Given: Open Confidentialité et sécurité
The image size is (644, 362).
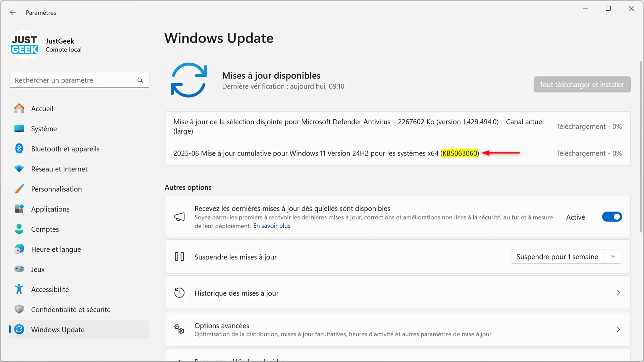Looking at the screenshot, I should (x=79, y=310).
